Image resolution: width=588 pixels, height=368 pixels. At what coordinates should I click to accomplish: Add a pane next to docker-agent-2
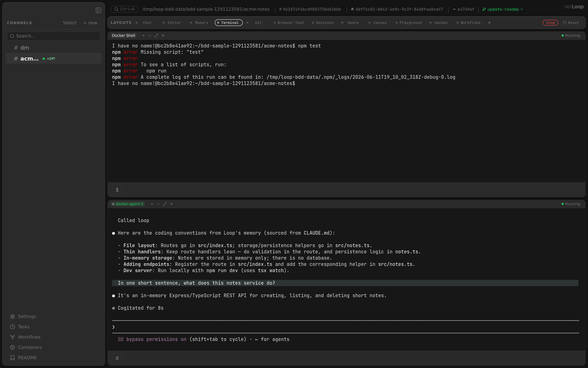pos(152,204)
